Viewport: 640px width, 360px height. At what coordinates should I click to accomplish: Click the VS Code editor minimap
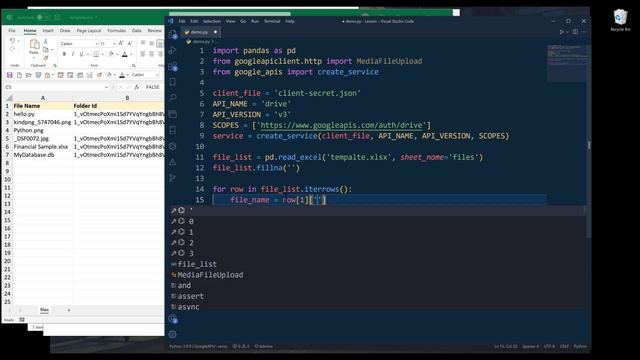click(567, 63)
